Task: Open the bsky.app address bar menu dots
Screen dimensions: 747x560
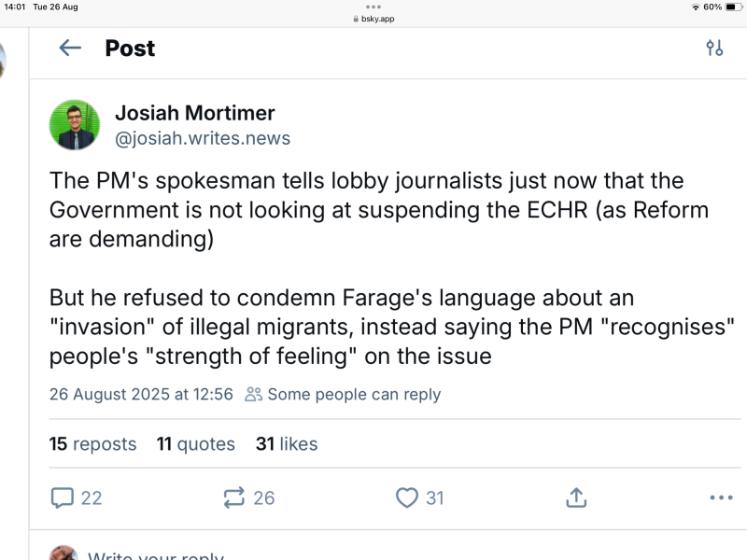Action: 373,8
